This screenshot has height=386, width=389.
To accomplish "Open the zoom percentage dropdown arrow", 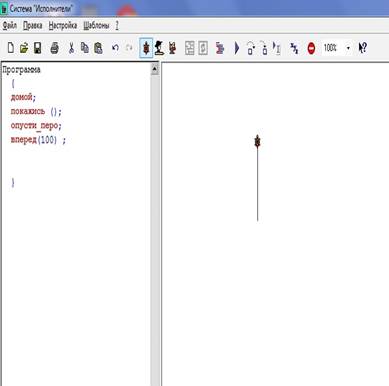I will coord(348,48).
